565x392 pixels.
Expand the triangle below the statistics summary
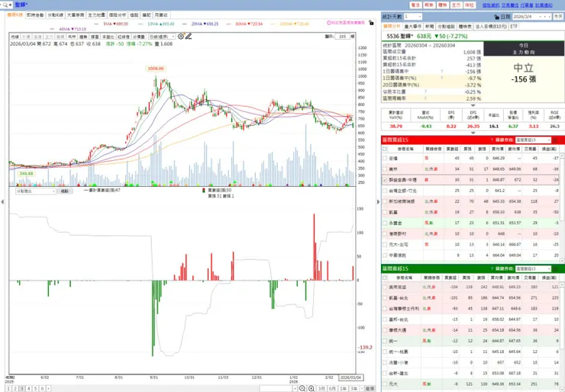(473, 105)
